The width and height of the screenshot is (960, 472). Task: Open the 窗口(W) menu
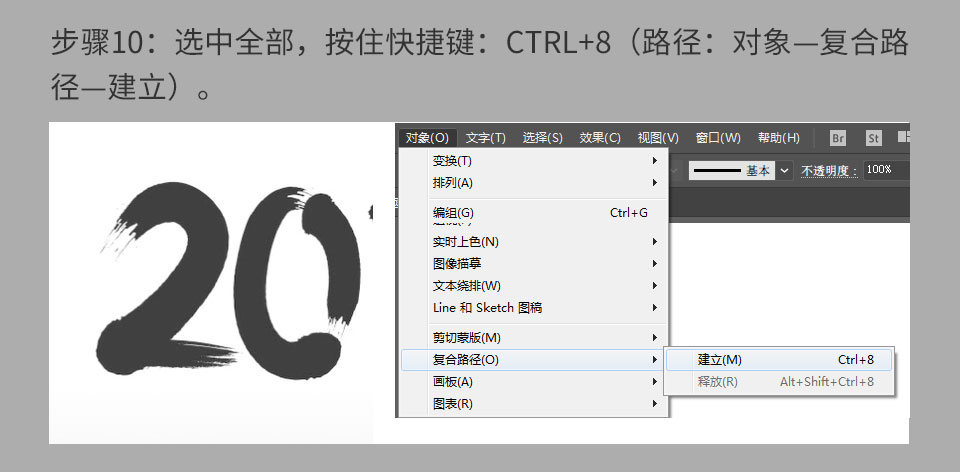click(x=718, y=138)
